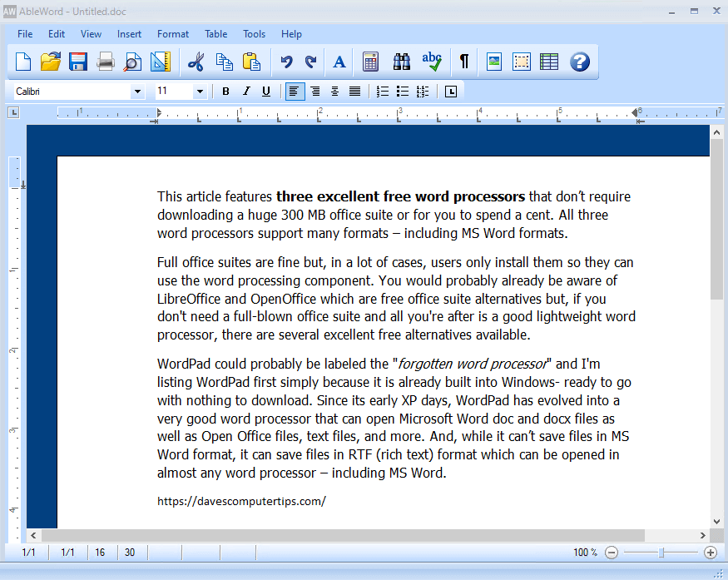The image size is (728, 580).
Task: Toggle paragraph marks display
Action: click(463, 62)
